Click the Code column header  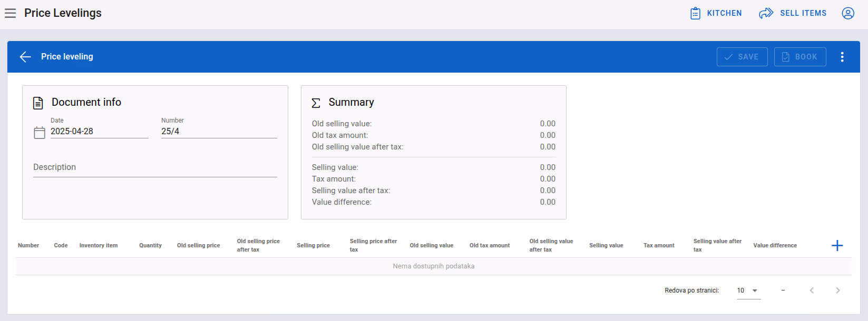pyautogui.click(x=61, y=245)
